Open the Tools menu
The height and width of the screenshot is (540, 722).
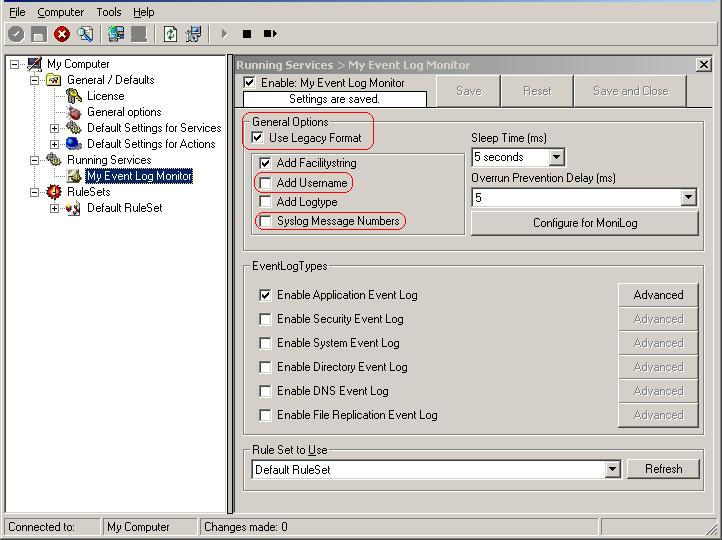109,12
